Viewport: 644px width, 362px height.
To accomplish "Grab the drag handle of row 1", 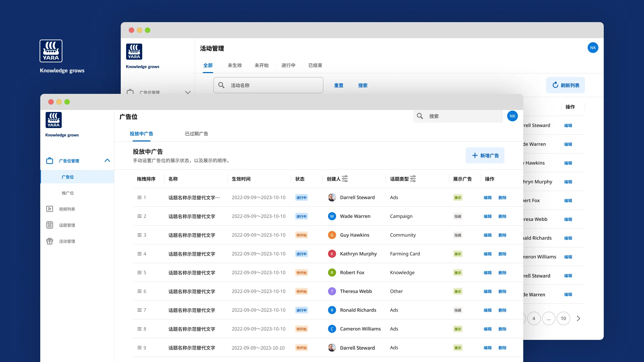I will point(139,197).
